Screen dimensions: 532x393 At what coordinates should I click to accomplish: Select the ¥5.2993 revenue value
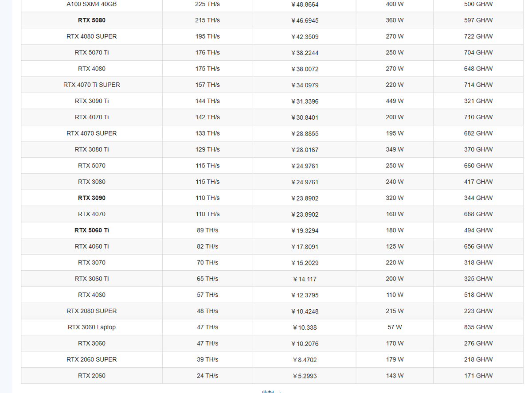pos(305,376)
